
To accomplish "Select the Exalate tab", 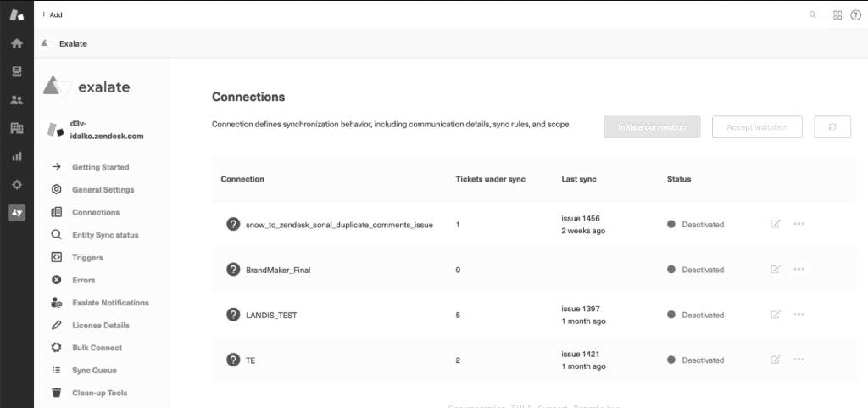I will 64,43.
